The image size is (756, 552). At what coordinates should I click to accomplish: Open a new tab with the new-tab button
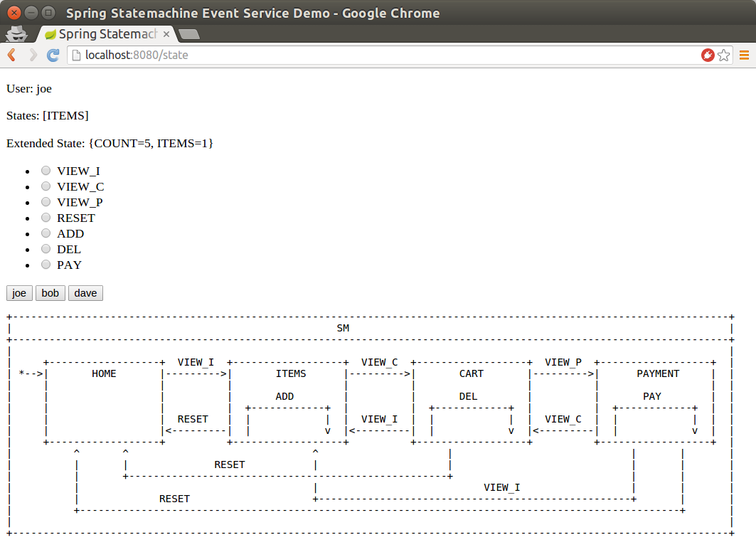click(189, 33)
